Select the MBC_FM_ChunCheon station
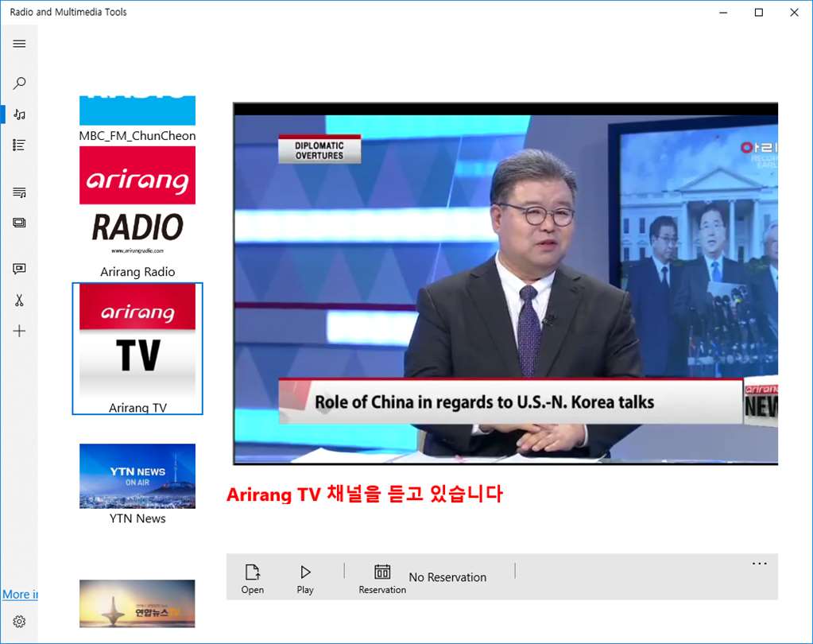 tap(137, 118)
